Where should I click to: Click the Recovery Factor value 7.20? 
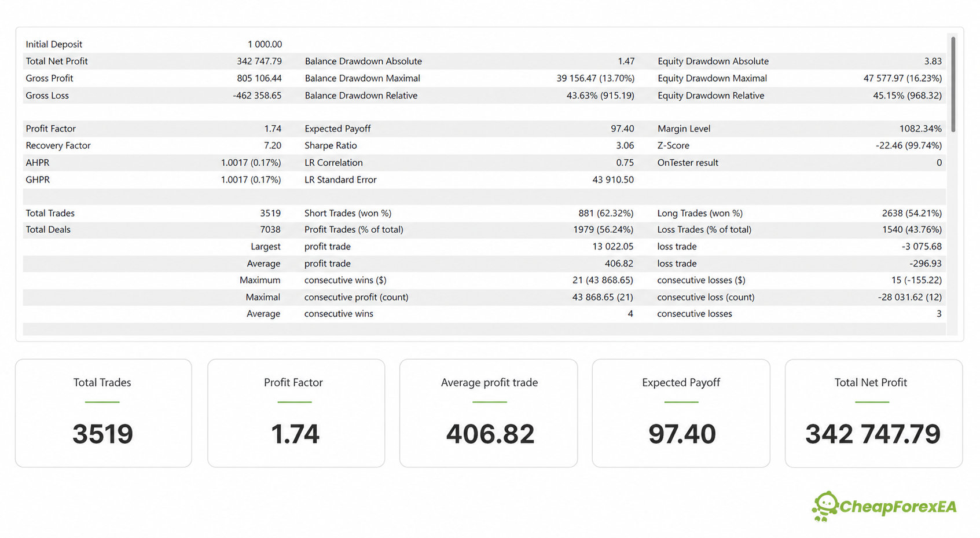point(273,145)
